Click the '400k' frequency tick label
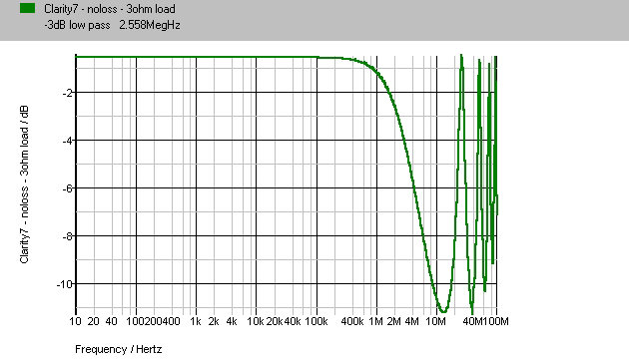The width and height of the screenshot is (629, 364). (352, 321)
